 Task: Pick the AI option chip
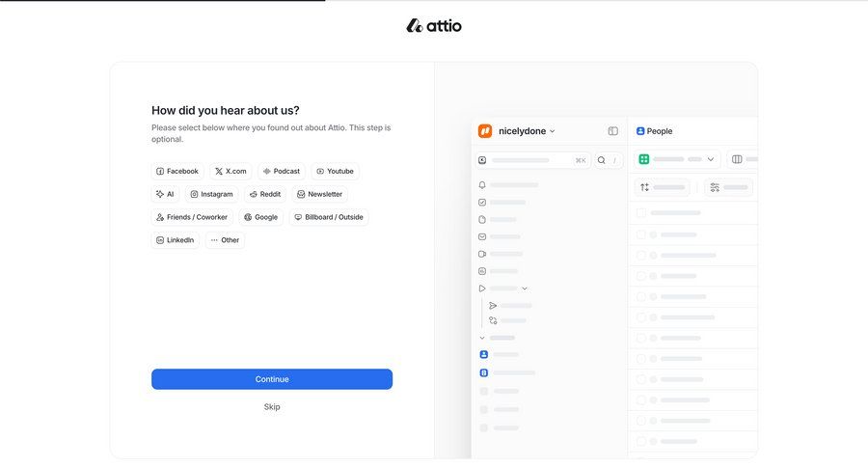165,195
